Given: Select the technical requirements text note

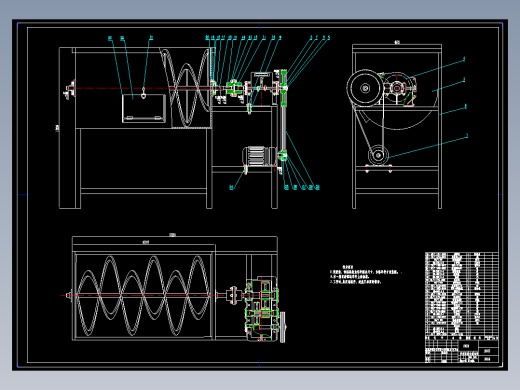Looking at the screenshot, I should pos(364,275).
